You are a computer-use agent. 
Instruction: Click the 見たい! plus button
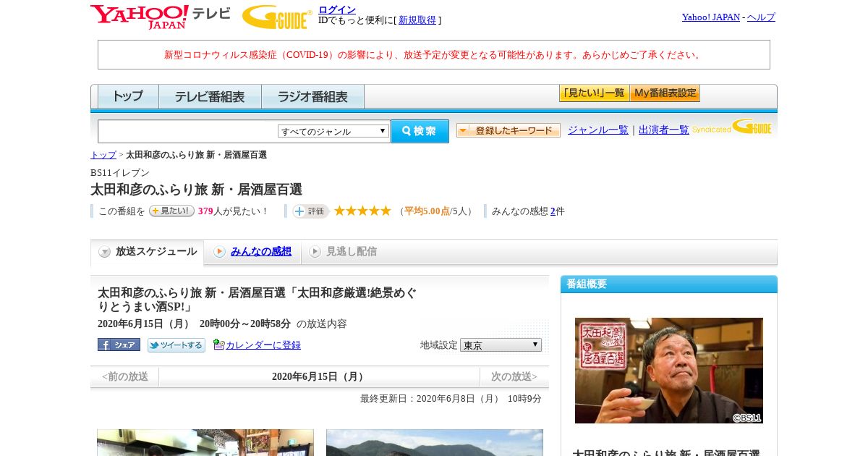(171, 211)
